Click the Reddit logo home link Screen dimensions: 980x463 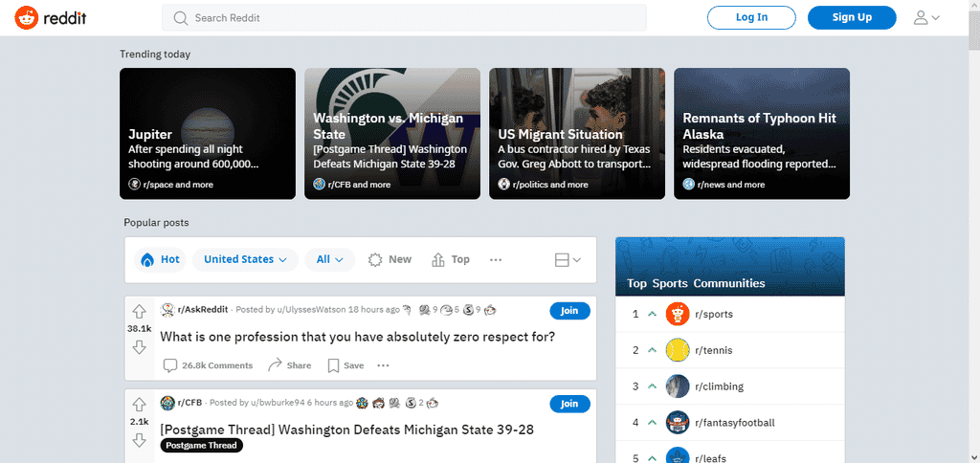[x=50, y=17]
